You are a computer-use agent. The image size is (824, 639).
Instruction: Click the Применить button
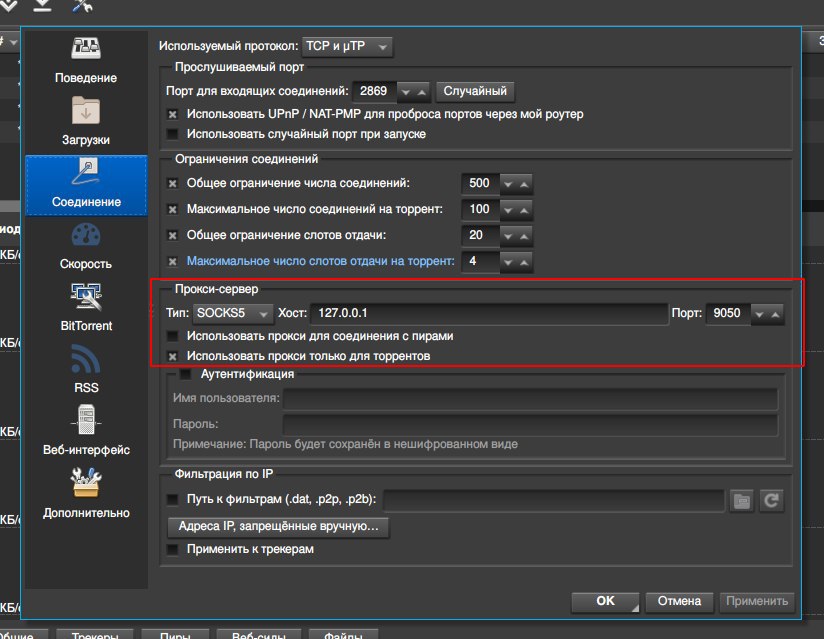click(x=757, y=601)
